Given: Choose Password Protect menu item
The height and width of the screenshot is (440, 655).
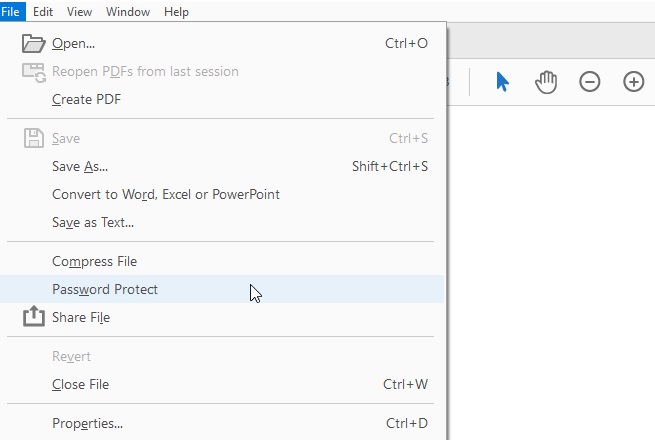Looking at the screenshot, I should (x=105, y=289).
